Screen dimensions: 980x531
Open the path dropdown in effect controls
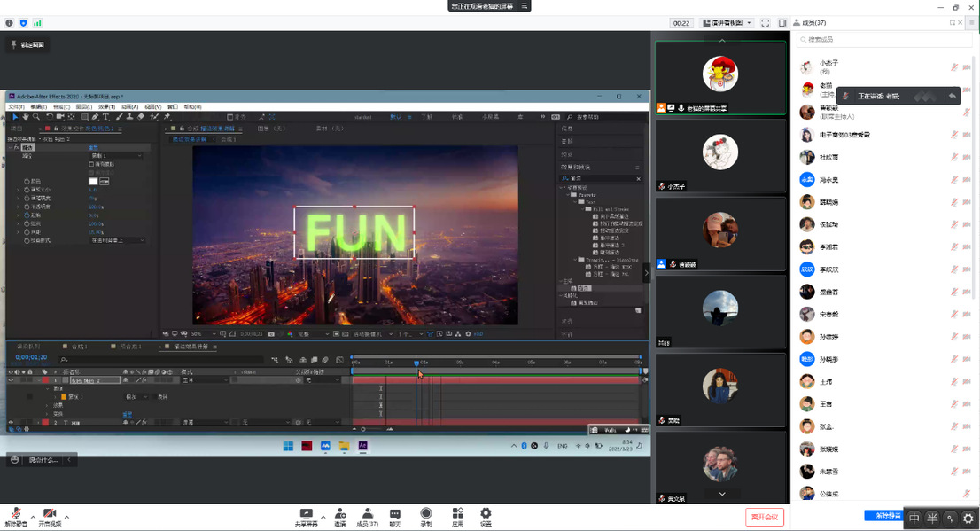tap(114, 156)
